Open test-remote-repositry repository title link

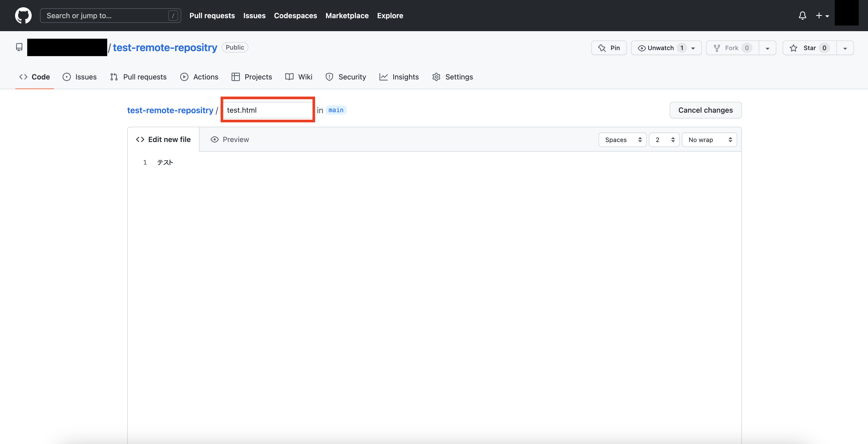[165, 48]
